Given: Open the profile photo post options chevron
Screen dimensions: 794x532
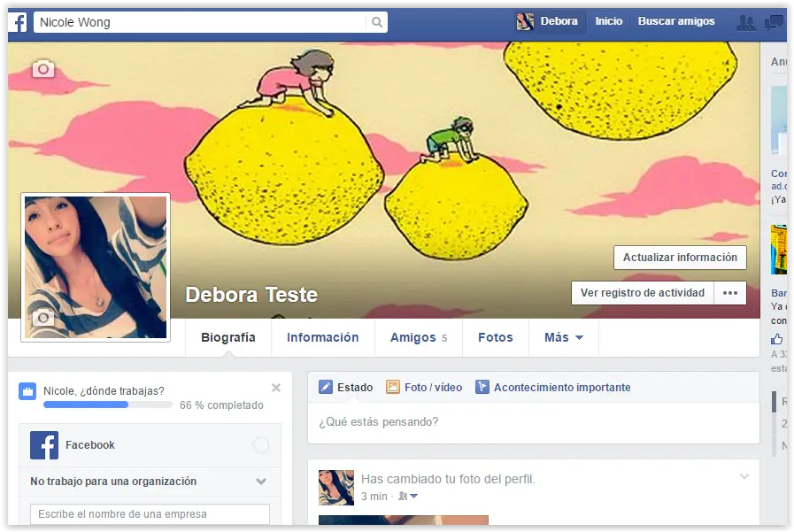Looking at the screenshot, I should coord(744,476).
